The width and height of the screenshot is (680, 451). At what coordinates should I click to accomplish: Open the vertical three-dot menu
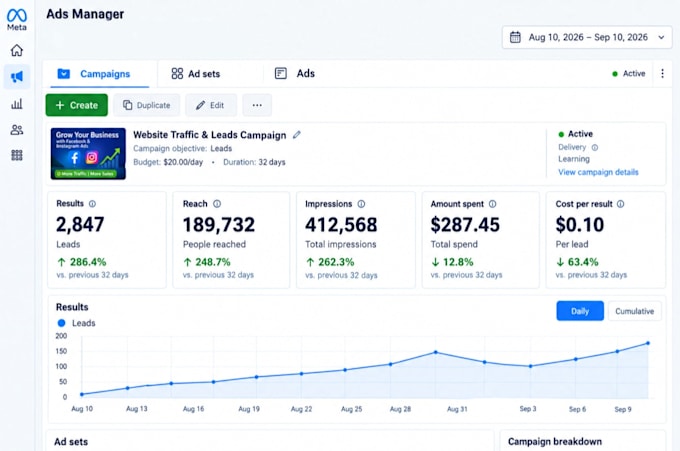pyautogui.click(x=662, y=74)
